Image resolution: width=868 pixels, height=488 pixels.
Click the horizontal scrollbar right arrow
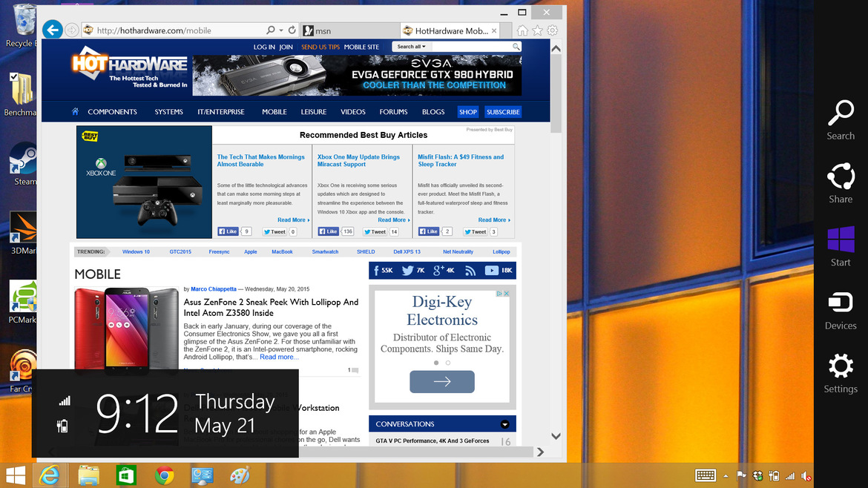pyautogui.click(x=540, y=452)
